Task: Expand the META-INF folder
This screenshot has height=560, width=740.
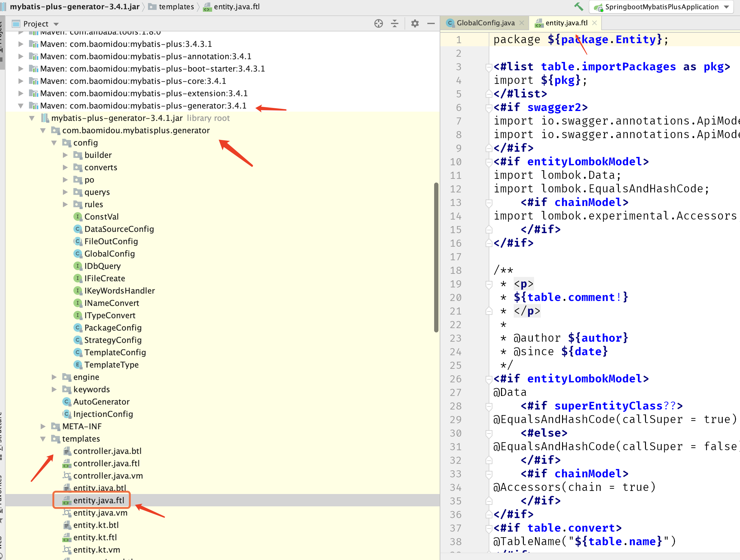Action: tap(43, 426)
